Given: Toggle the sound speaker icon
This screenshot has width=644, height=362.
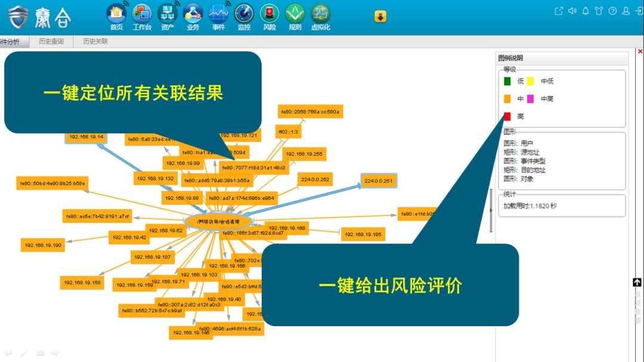Looking at the screenshot, I should [572, 11].
